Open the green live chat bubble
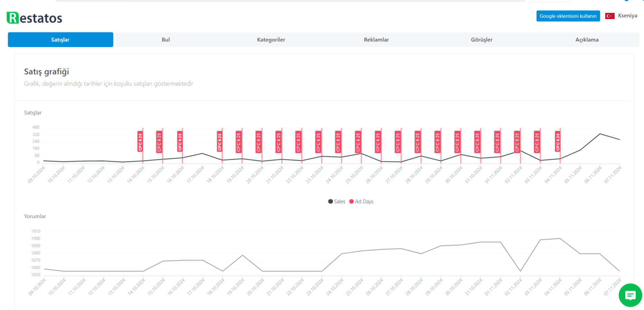The height and width of the screenshot is (310, 644). pyautogui.click(x=630, y=295)
